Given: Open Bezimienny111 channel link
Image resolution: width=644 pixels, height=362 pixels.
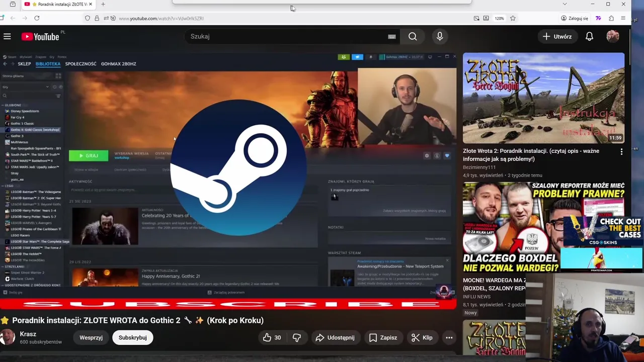Looking at the screenshot, I should (479, 167).
